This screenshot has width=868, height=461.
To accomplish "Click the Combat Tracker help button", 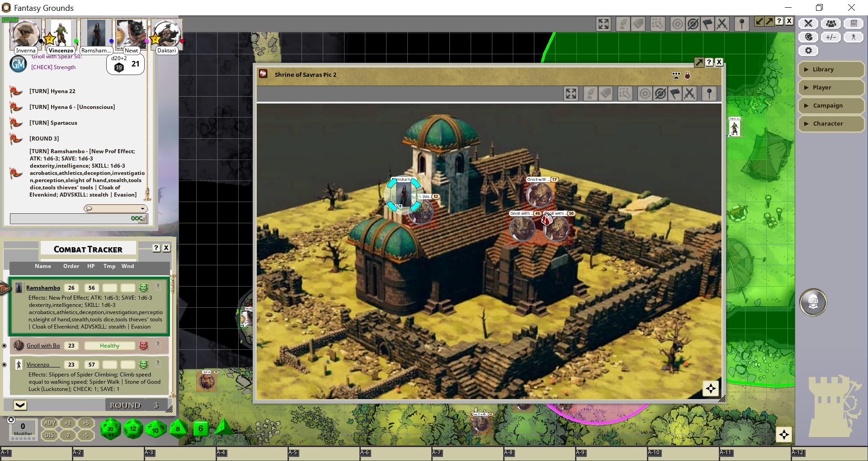I will (x=156, y=248).
